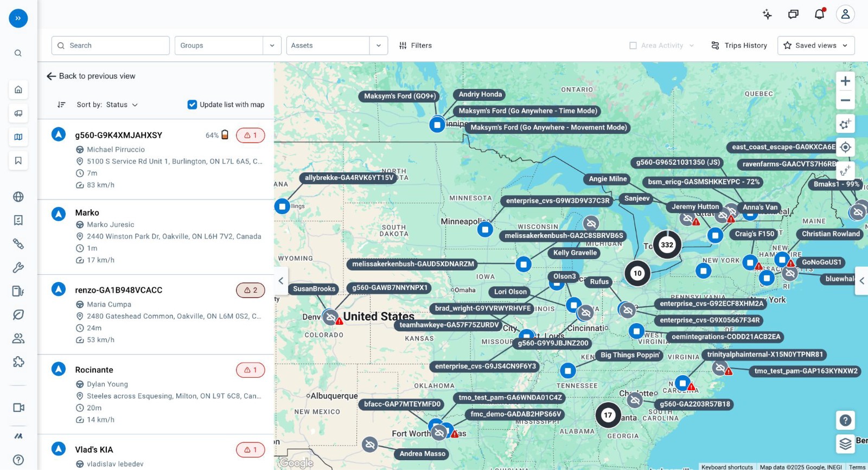The width and height of the screenshot is (868, 470).
Task: Open the sparkle AI assistant icon
Action: [x=767, y=14]
